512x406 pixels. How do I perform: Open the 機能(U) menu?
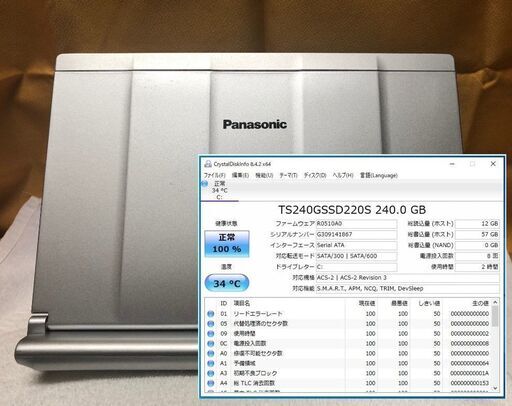264,175
